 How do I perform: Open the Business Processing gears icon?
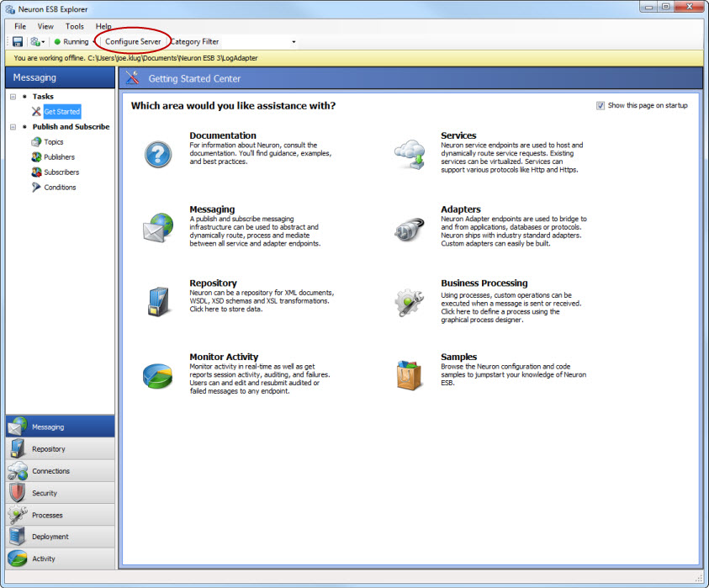pyautogui.click(x=410, y=302)
